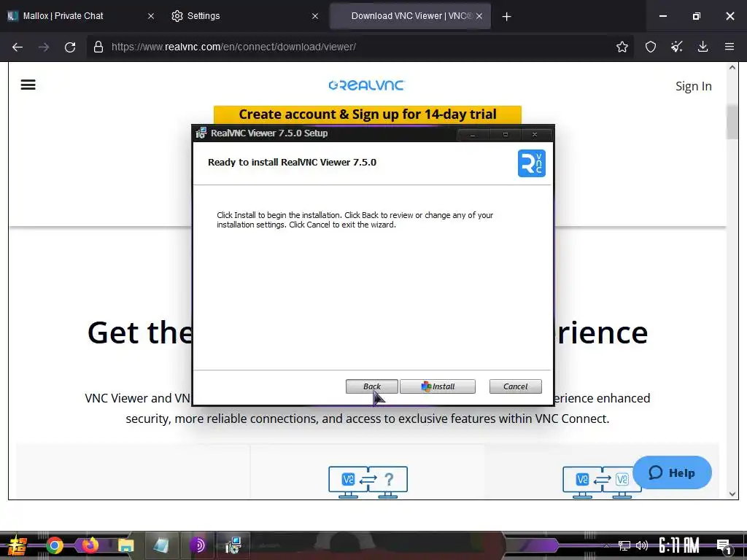Open a new browser tab
This screenshot has width=747, height=560.
click(507, 17)
